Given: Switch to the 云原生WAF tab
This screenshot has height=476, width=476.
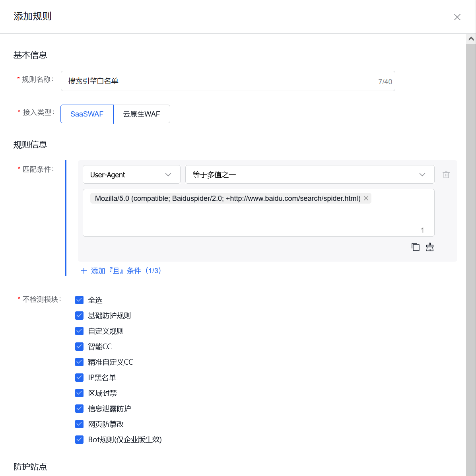Looking at the screenshot, I should [x=142, y=114].
